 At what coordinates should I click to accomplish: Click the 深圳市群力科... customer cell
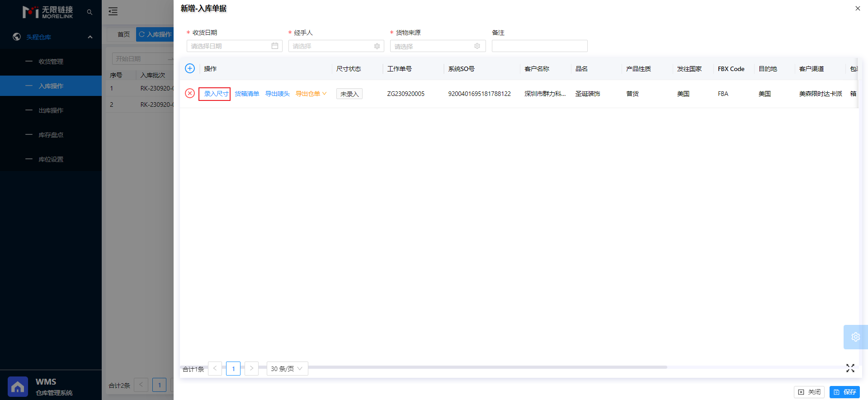pyautogui.click(x=545, y=94)
